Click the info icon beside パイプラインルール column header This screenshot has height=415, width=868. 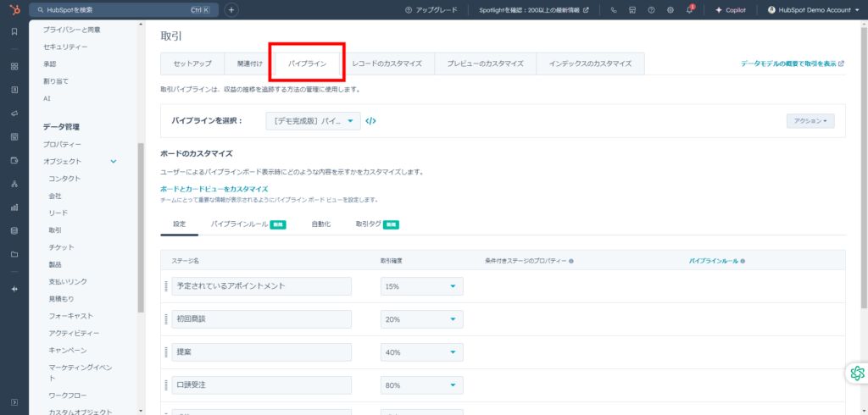[x=743, y=261]
